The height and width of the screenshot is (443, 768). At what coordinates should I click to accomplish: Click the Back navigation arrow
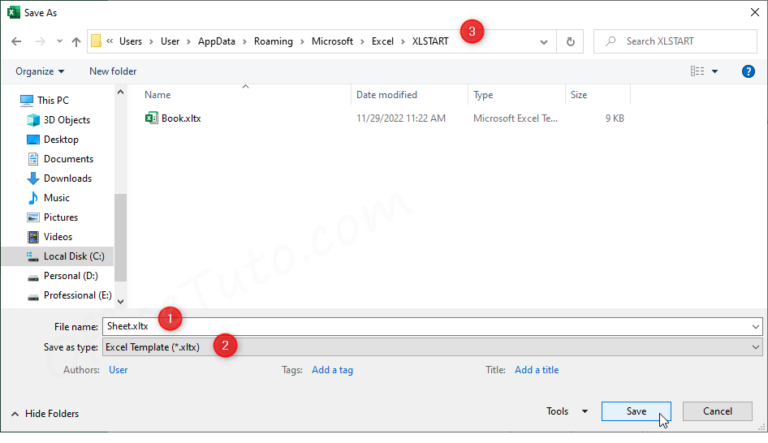pos(16,41)
